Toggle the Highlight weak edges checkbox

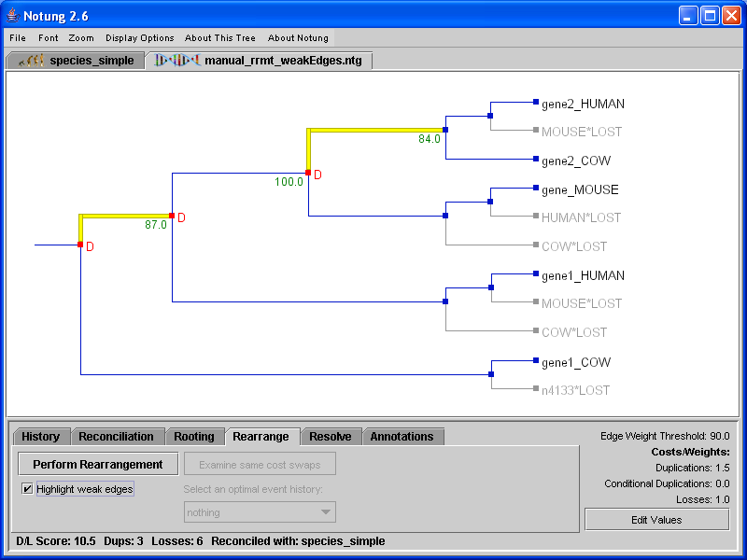27,489
